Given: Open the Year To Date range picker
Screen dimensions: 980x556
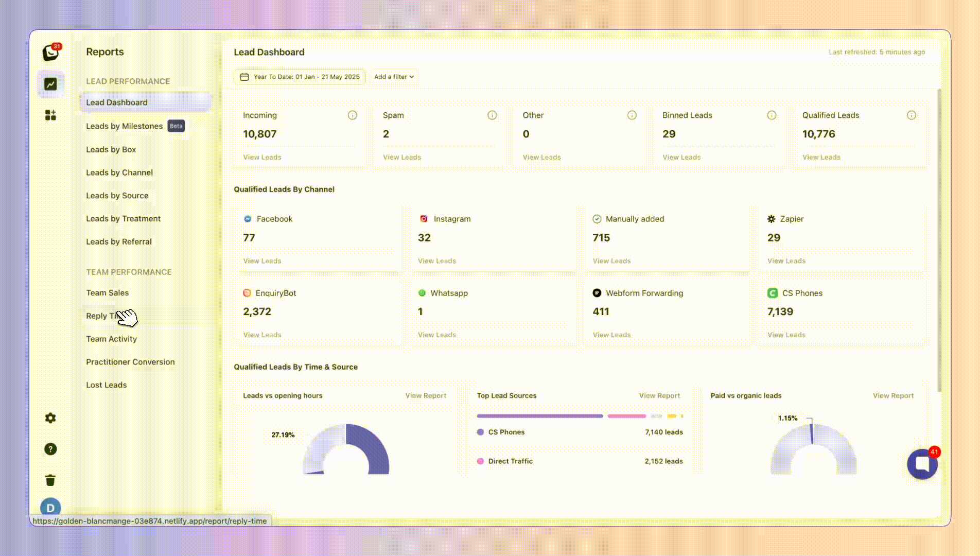Looking at the screenshot, I should click(300, 77).
